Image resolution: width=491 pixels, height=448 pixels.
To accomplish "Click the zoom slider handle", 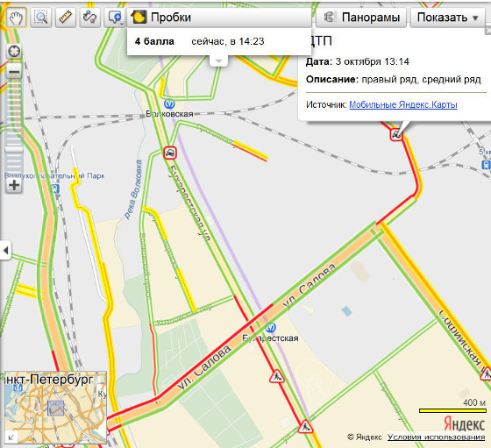I will click(x=14, y=149).
